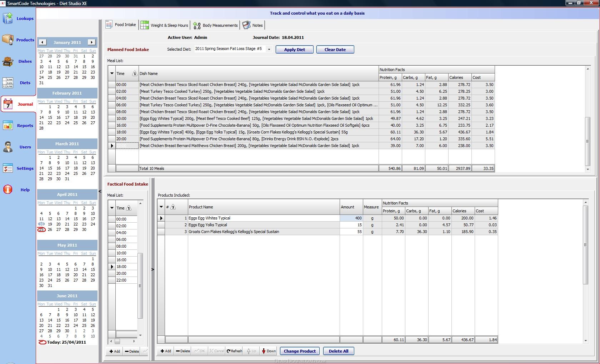Open planned meal list column menu
600x364 pixels.
coord(112,74)
